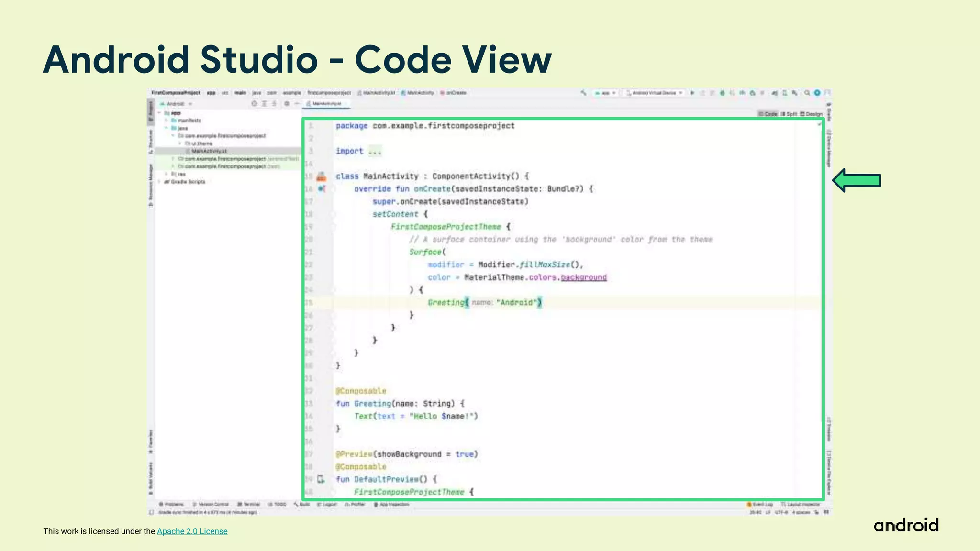980x551 pixels.
Task: Click project panel settings gear icon
Action: pyautogui.click(x=287, y=103)
